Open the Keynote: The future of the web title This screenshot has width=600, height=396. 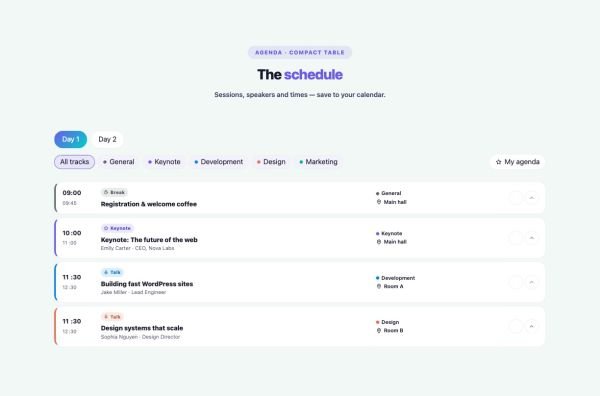click(149, 240)
